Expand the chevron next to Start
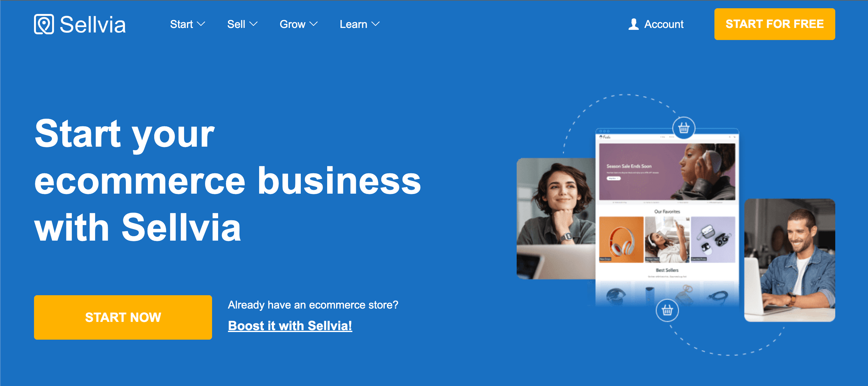The width and height of the screenshot is (868, 386). click(201, 24)
